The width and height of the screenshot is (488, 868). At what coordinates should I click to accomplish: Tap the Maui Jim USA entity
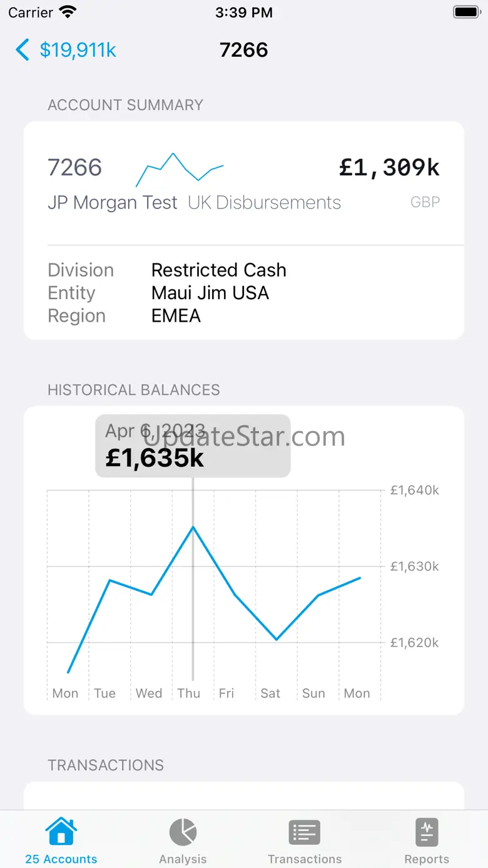click(x=210, y=293)
